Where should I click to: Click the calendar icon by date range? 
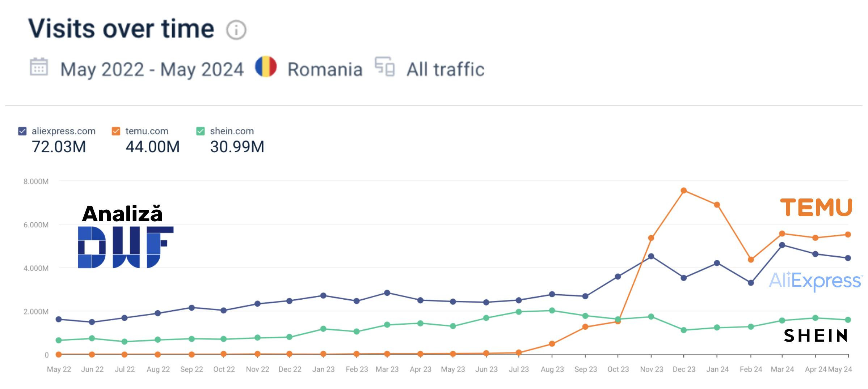point(39,67)
